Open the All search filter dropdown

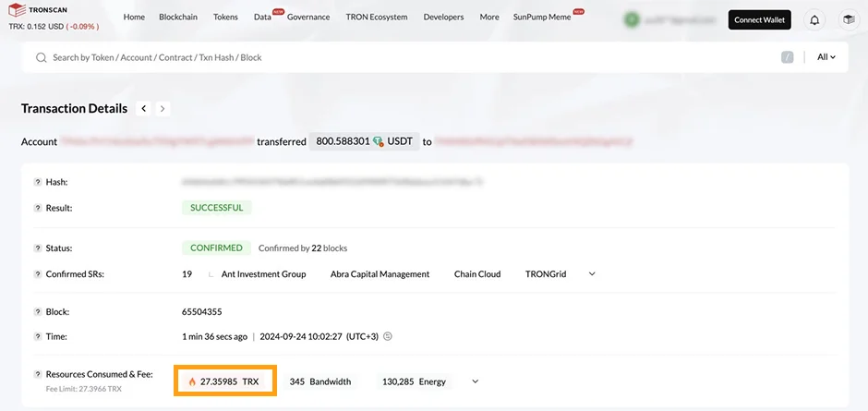tap(826, 57)
